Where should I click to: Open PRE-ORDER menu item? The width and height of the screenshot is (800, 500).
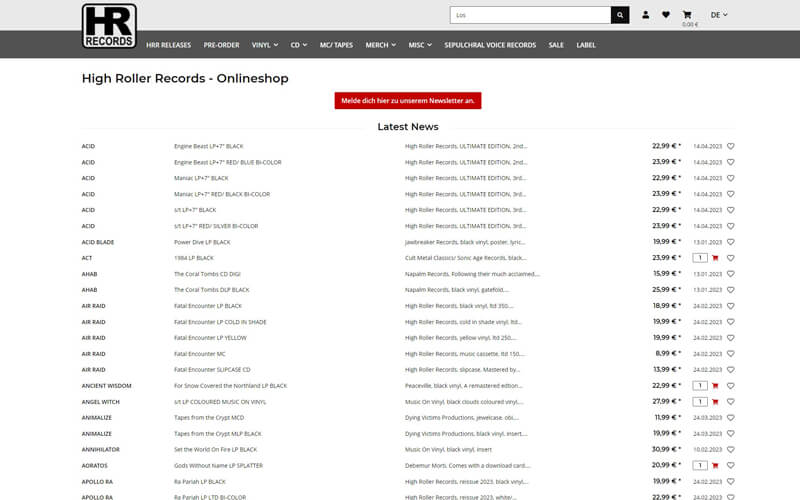tap(221, 45)
